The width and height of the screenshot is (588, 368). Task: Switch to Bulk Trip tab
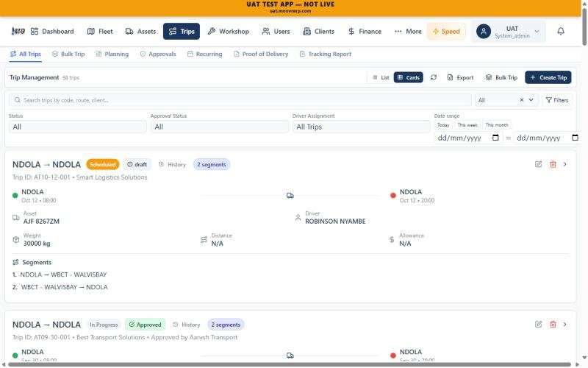click(68, 54)
